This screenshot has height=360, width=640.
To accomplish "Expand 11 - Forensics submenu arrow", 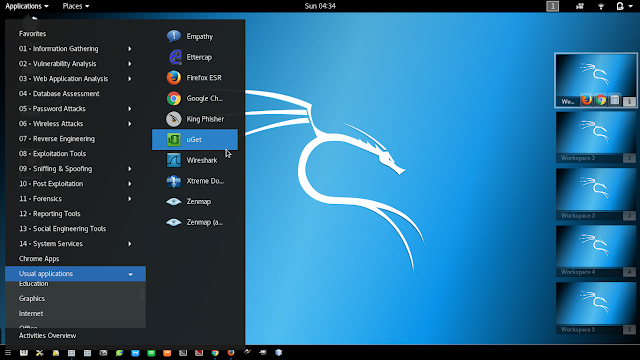I will pos(130,199).
